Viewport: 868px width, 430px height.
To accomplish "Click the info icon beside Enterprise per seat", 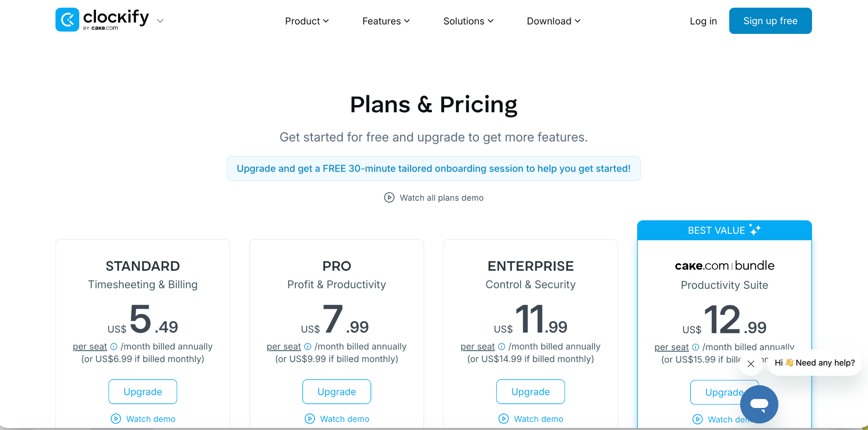I will (501, 347).
